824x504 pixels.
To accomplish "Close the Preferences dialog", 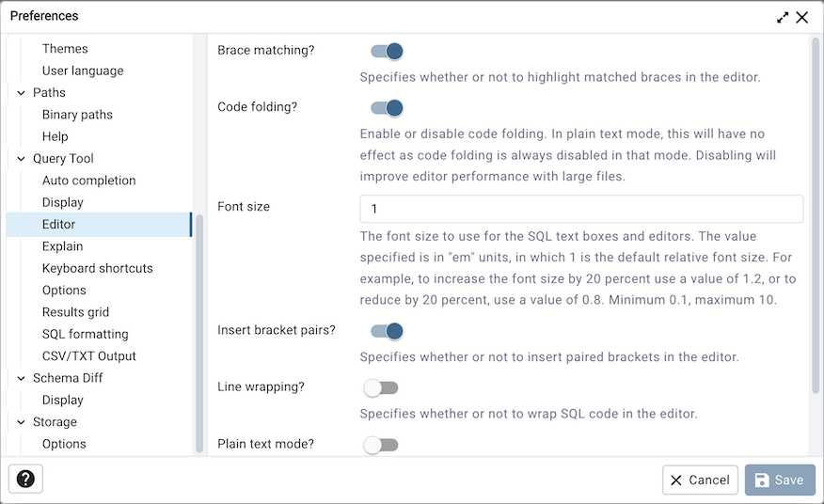I will pyautogui.click(x=802, y=17).
